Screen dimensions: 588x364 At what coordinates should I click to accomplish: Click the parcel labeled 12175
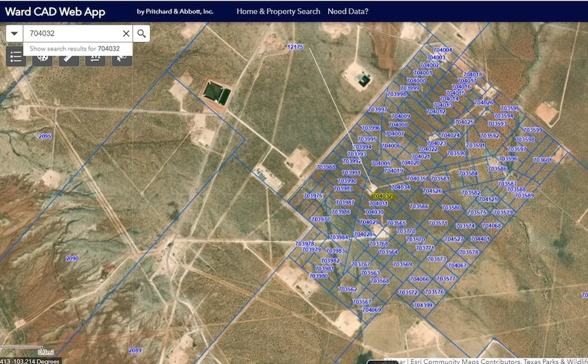(295, 47)
